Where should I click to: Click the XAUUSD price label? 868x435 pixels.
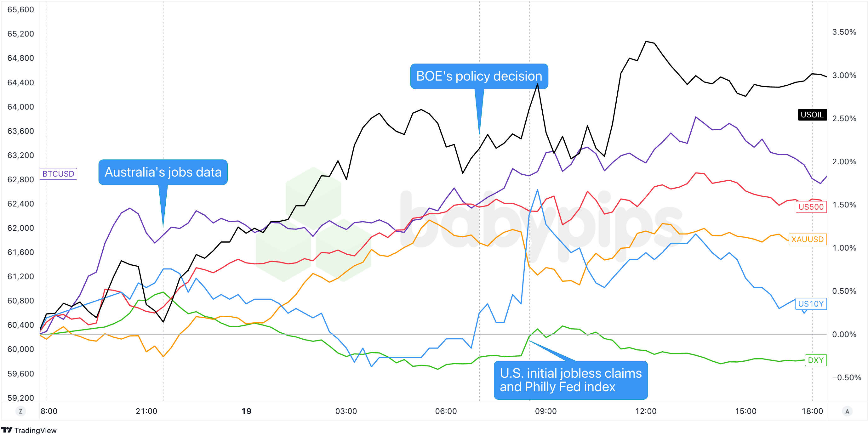807,240
